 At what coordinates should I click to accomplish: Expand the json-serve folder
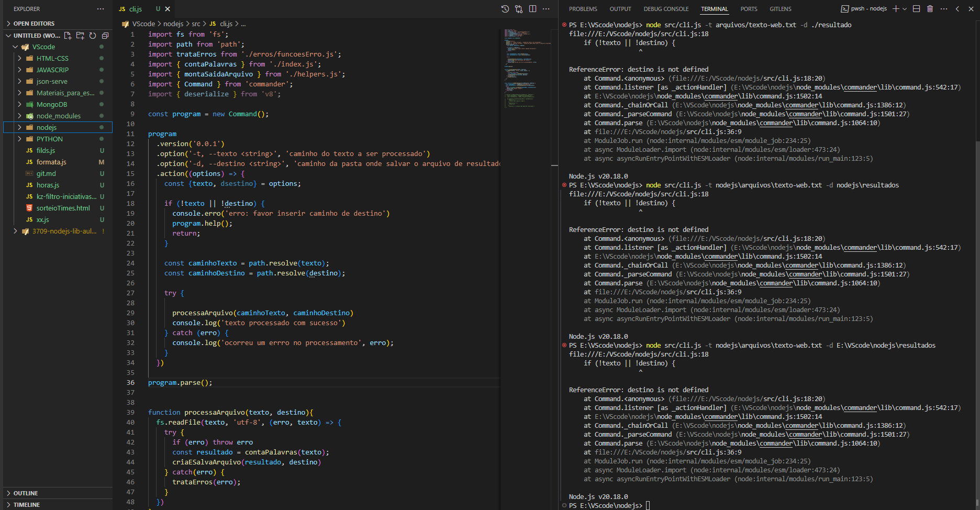[58, 82]
